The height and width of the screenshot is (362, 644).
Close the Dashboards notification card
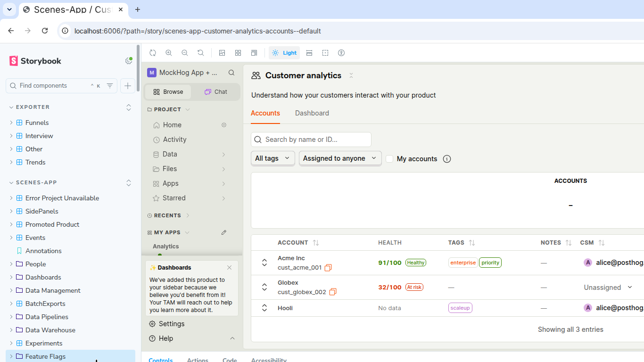point(229,268)
